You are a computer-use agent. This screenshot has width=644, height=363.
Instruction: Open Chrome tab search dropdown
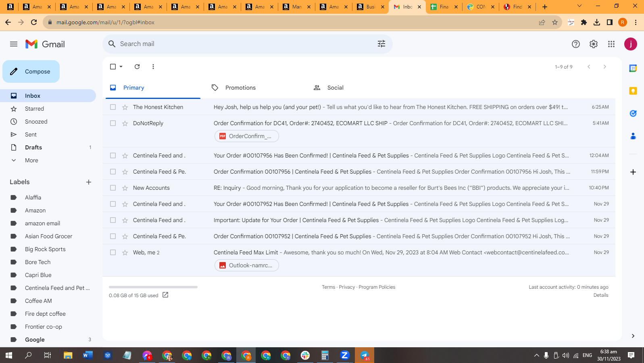pyautogui.click(x=579, y=6)
